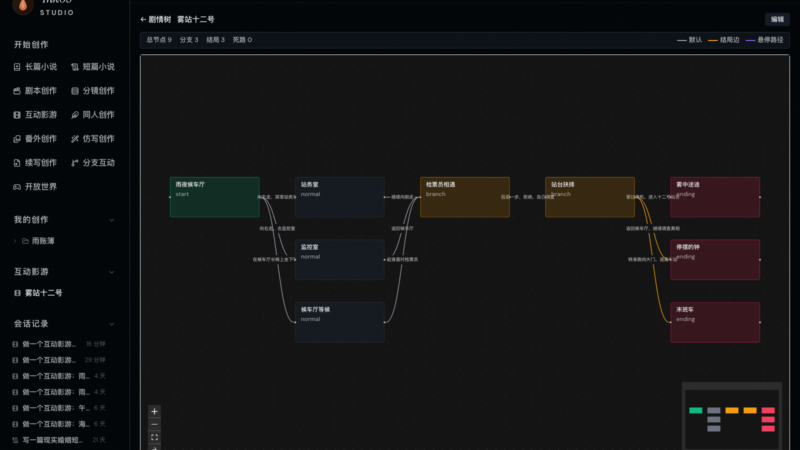Zoom out on the story canvas
This screenshot has height=450, width=800.
click(154, 424)
